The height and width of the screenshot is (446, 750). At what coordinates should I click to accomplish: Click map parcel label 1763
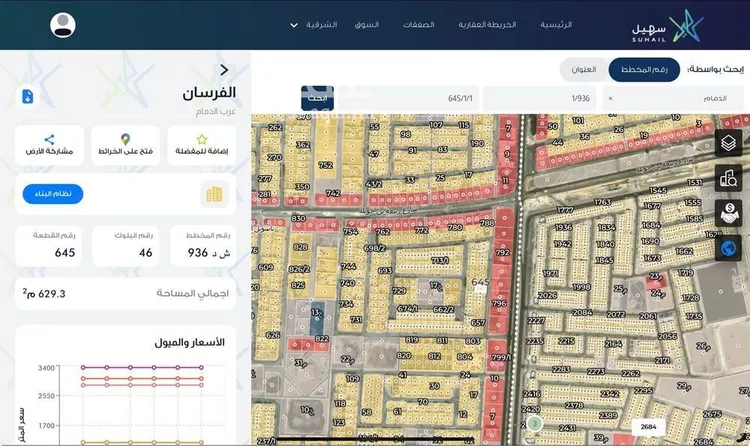tap(602, 202)
